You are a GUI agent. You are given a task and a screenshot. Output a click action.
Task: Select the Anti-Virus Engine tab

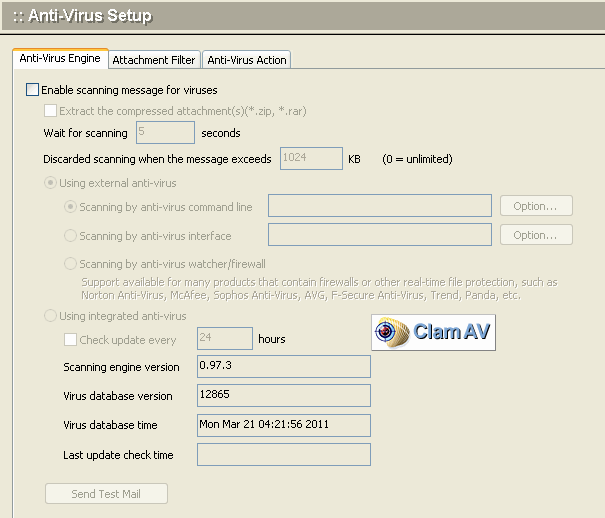click(x=60, y=59)
